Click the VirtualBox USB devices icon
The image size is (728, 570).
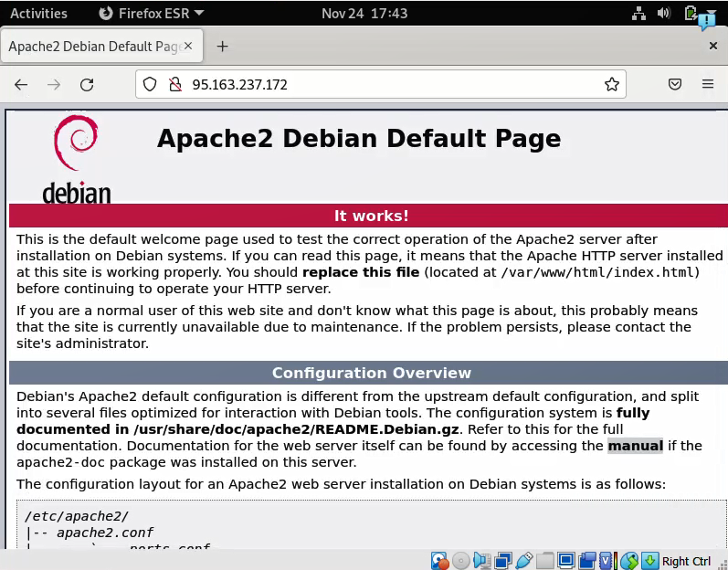(523, 560)
